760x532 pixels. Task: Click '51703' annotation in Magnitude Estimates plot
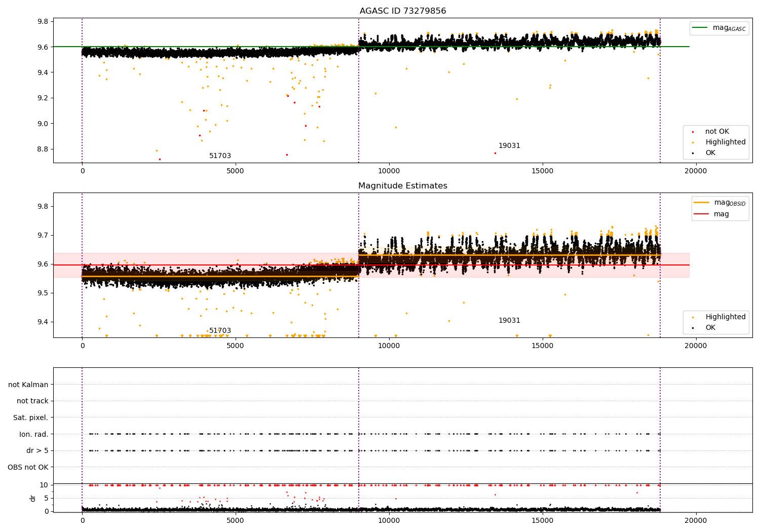pyautogui.click(x=220, y=331)
